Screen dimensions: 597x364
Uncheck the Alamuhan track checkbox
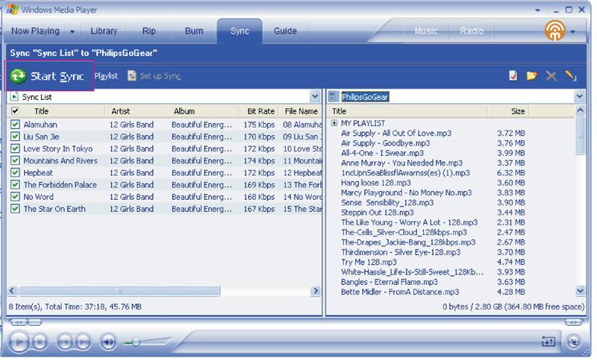pos(15,125)
